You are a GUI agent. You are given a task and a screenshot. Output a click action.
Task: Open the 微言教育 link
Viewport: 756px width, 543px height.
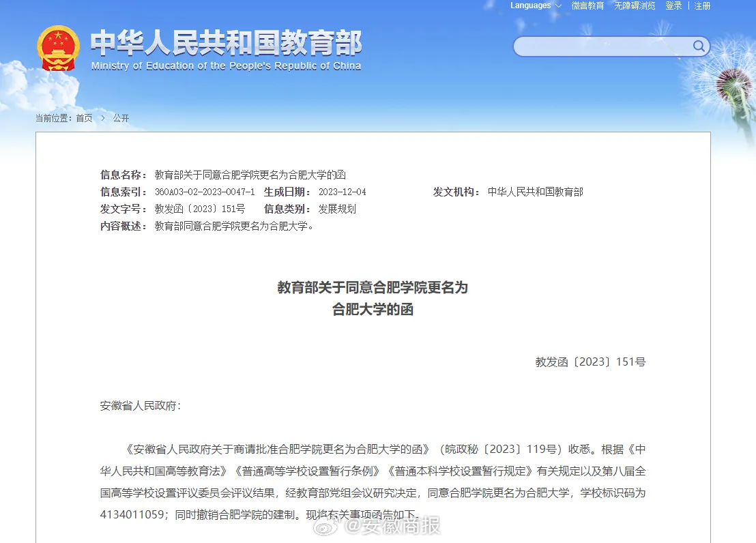[x=587, y=5]
